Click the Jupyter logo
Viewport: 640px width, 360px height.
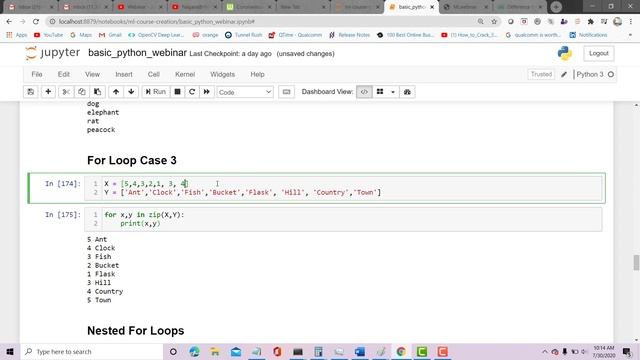tap(53, 53)
